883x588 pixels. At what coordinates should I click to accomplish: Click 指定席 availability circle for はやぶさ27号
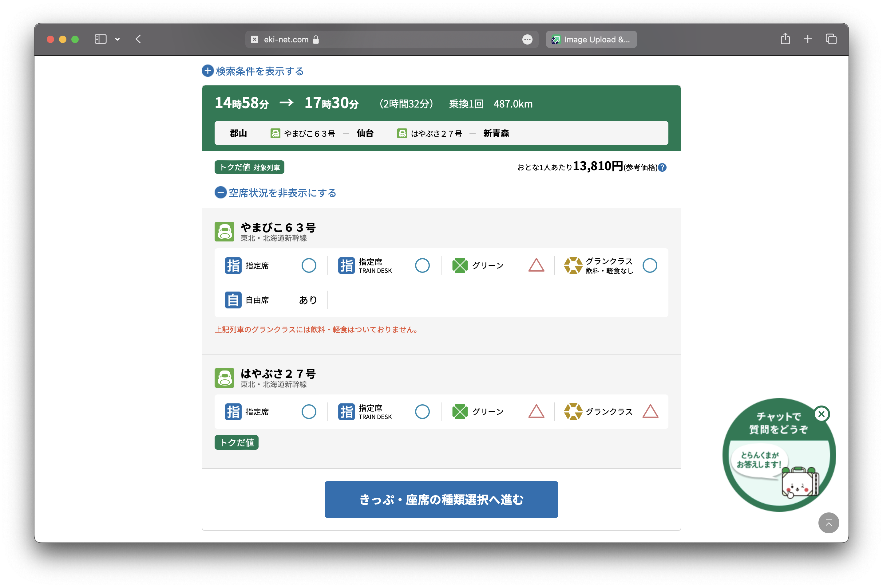click(309, 412)
